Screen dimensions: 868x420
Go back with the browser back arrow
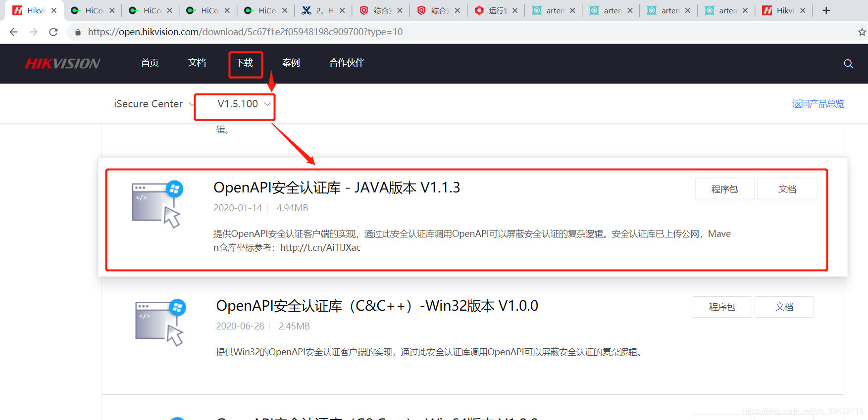tap(13, 32)
